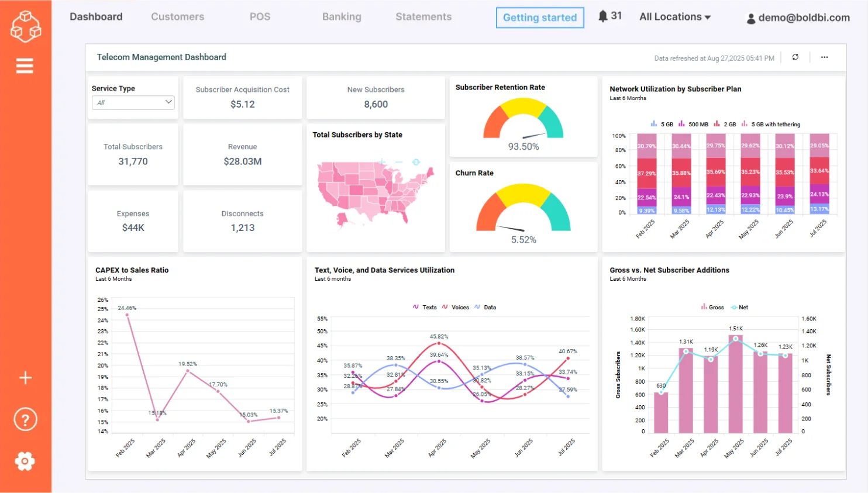
Task: Zoom in on the Total Subscribers by State map
Action: pos(382,162)
